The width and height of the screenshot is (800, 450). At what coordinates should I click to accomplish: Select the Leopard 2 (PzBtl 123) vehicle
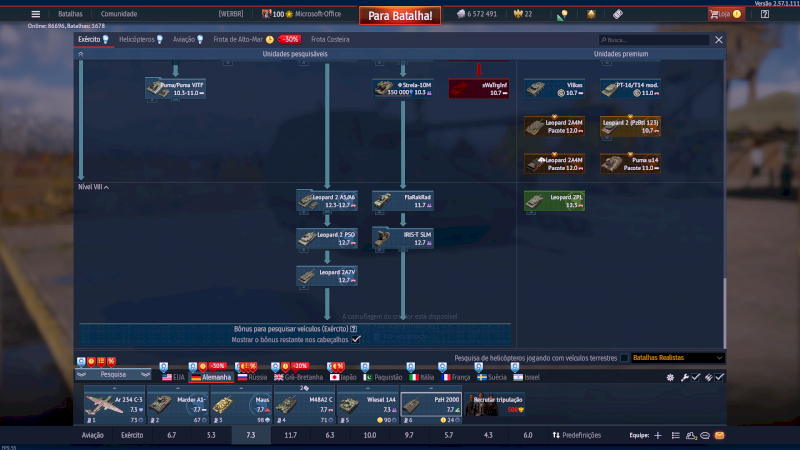point(630,126)
